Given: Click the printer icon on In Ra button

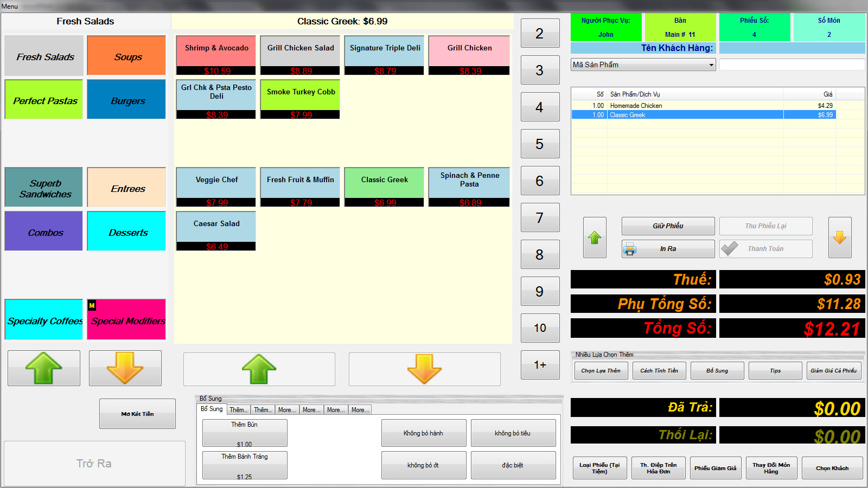Looking at the screenshot, I should coord(630,249).
